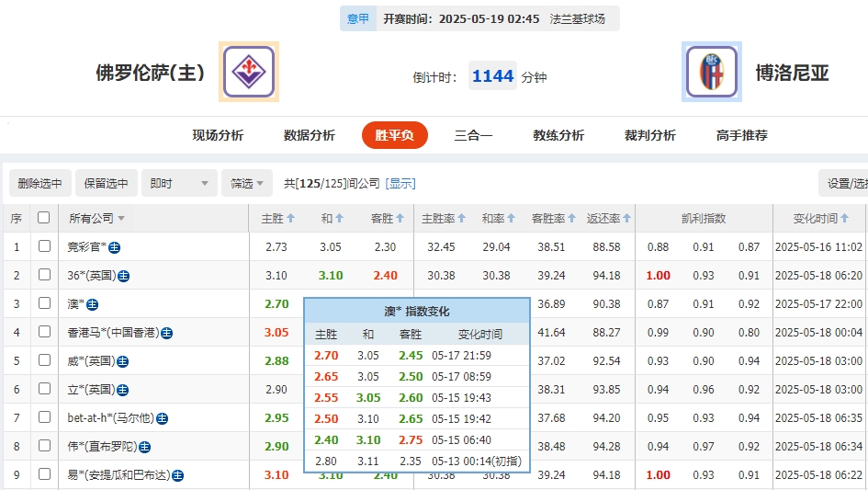Sort by 返还率 column arrow

point(627,219)
